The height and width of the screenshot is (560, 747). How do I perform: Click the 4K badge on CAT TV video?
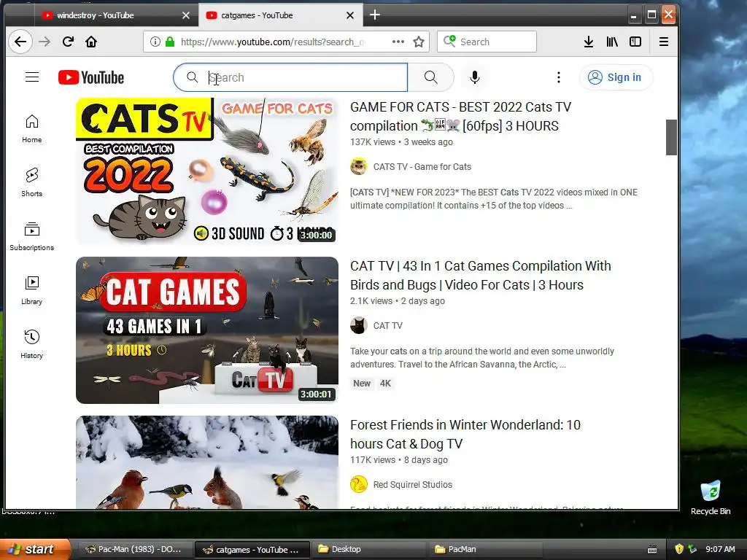coord(385,384)
